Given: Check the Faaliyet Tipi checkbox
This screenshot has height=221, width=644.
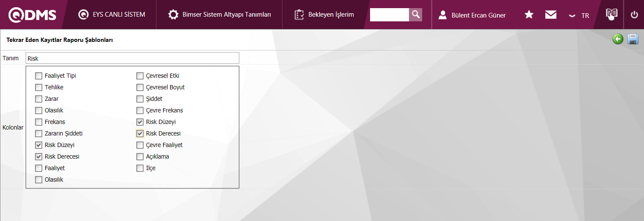Looking at the screenshot, I should tap(38, 76).
